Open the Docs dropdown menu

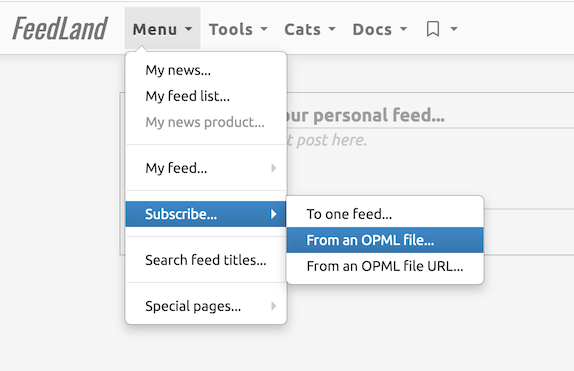point(380,29)
